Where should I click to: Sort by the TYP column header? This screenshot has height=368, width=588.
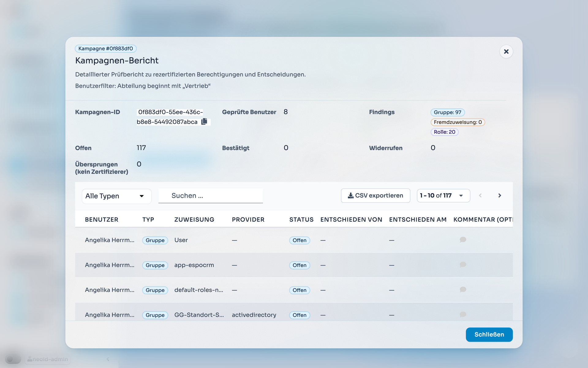pyautogui.click(x=148, y=220)
